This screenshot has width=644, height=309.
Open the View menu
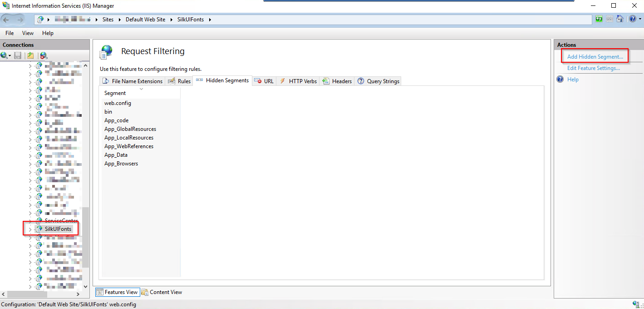(x=28, y=33)
